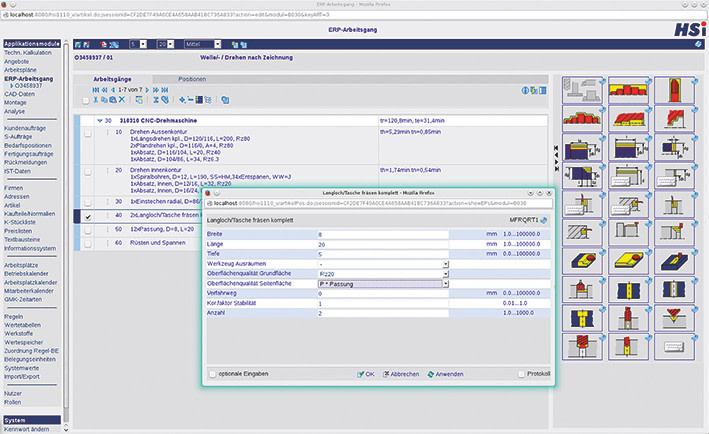Open the CAD-Daten link in sidebar
The height and width of the screenshot is (434, 709).
19,94
